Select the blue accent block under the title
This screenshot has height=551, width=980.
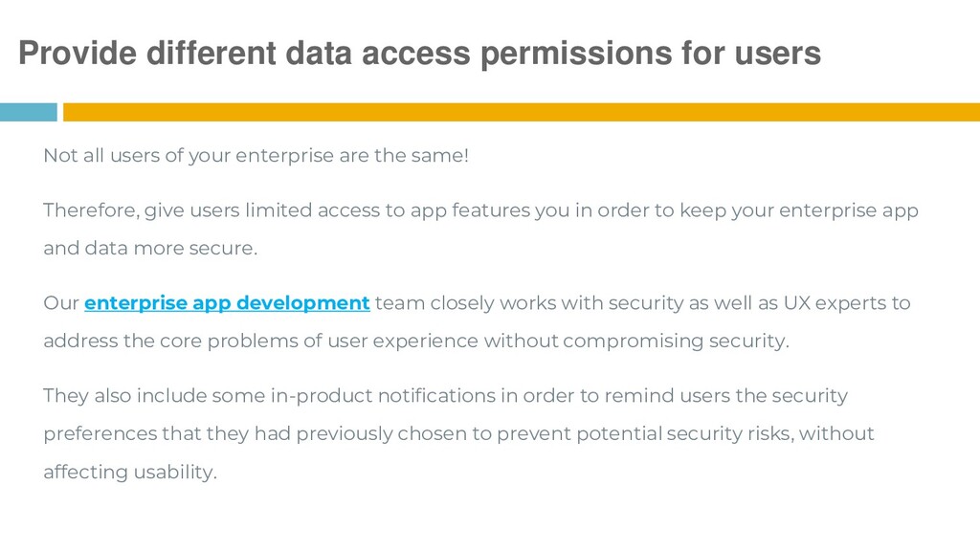click(28, 113)
